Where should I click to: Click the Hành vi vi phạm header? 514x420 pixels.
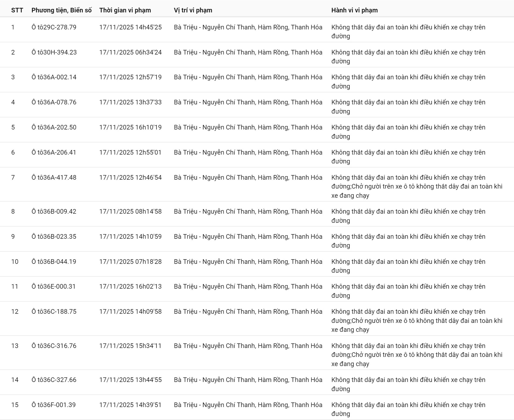[x=354, y=10]
